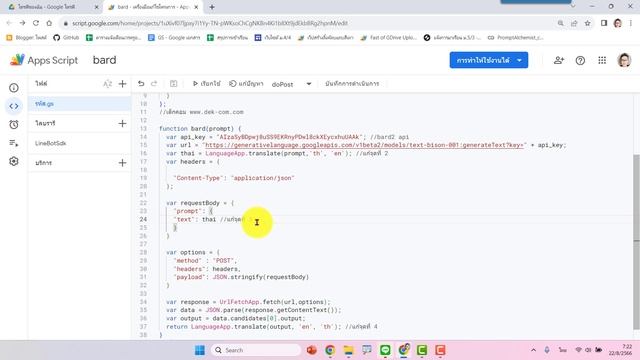Screen dimensions: 640x360
Task: Share project with add person icon
Action: (559, 60)
